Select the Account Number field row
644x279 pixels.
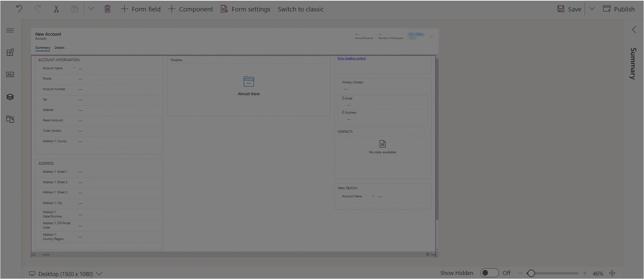[99, 89]
